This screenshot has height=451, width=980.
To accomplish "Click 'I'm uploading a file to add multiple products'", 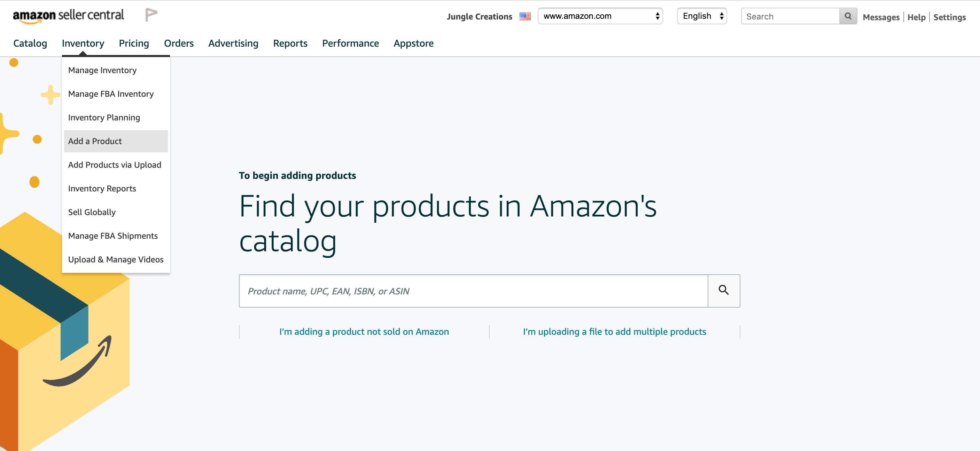I will (614, 332).
